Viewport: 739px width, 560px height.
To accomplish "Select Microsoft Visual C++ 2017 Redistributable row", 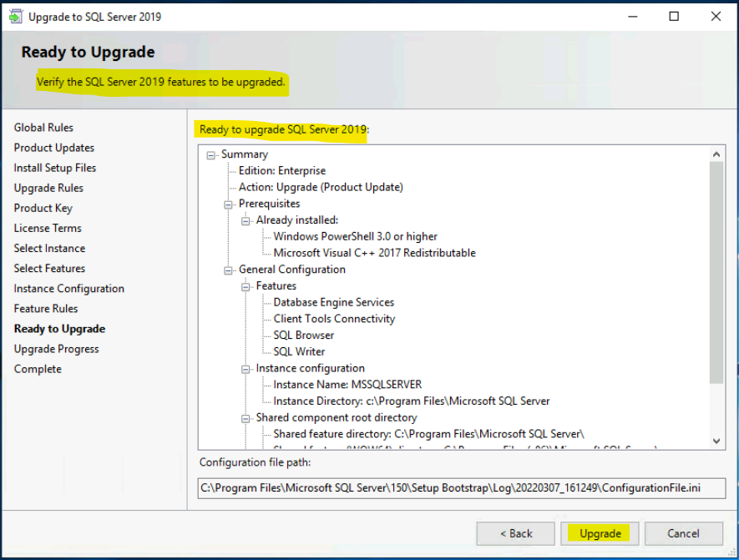I will click(x=375, y=253).
